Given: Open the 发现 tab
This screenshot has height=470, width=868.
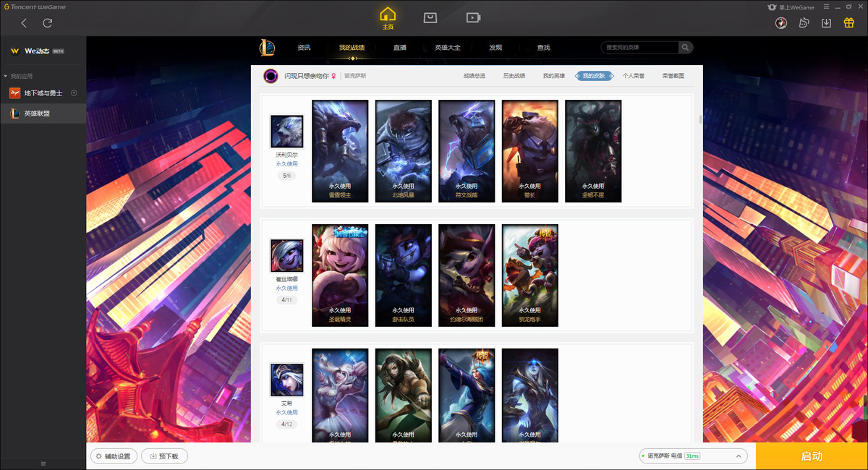Looking at the screenshot, I should click(x=495, y=48).
